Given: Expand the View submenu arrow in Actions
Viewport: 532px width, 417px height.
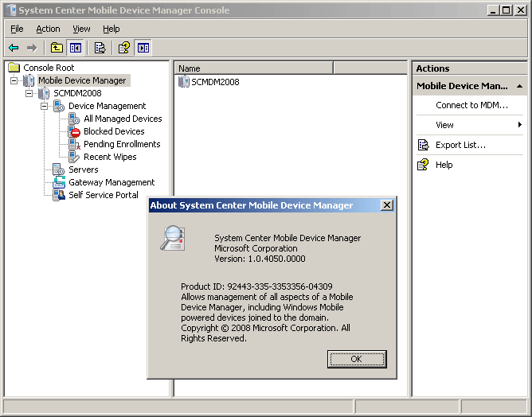Looking at the screenshot, I should 519,125.
